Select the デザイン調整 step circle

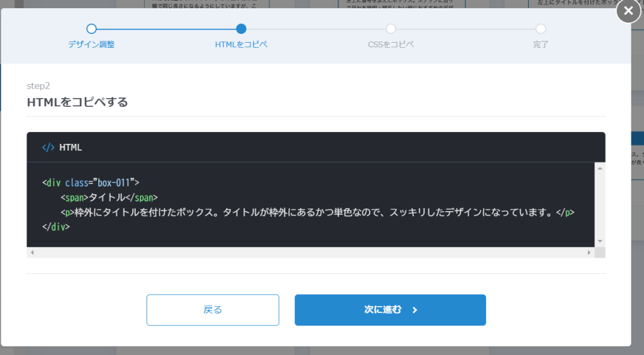(x=91, y=28)
